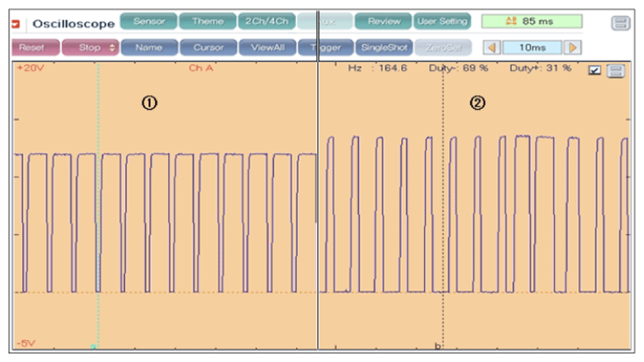Click ViewAll to show full waveform
Screen dimensions: 644x362
click(x=266, y=47)
